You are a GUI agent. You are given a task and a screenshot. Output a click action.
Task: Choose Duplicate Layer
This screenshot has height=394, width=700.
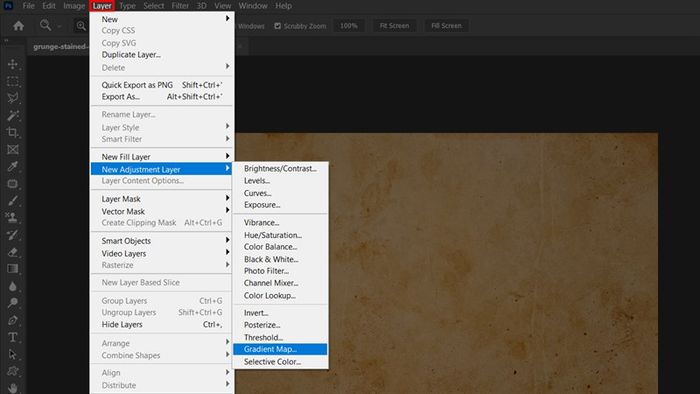131,54
